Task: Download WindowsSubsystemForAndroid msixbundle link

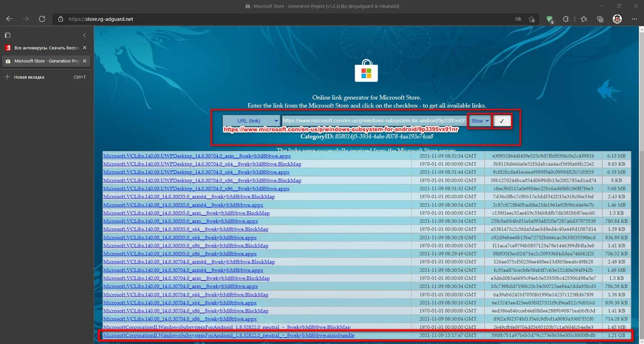Action: coord(229,335)
